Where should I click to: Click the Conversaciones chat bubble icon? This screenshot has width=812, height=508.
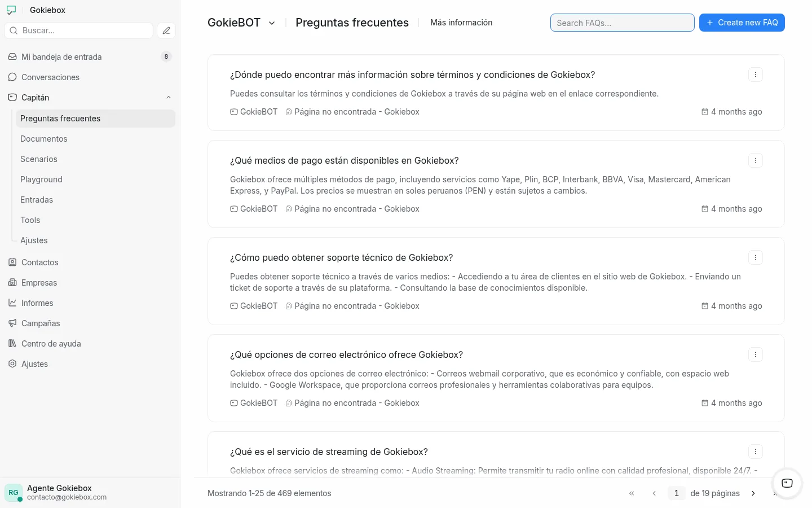tap(12, 77)
